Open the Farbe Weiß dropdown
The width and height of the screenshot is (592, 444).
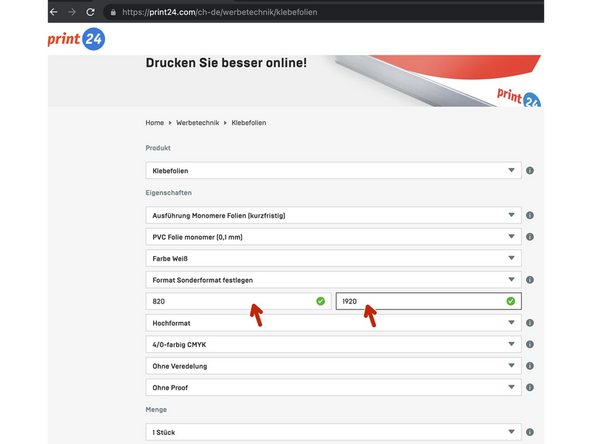click(333, 258)
